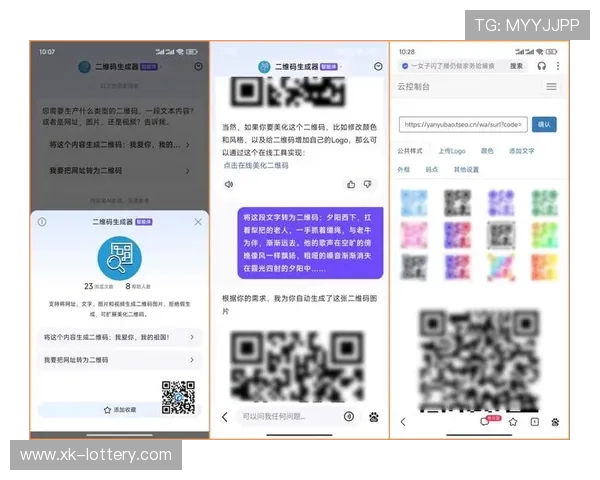This screenshot has height=480, width=600.
Task: Bookmark page with browser star icon
Action: pyautogui.click(x=513, y=422)
